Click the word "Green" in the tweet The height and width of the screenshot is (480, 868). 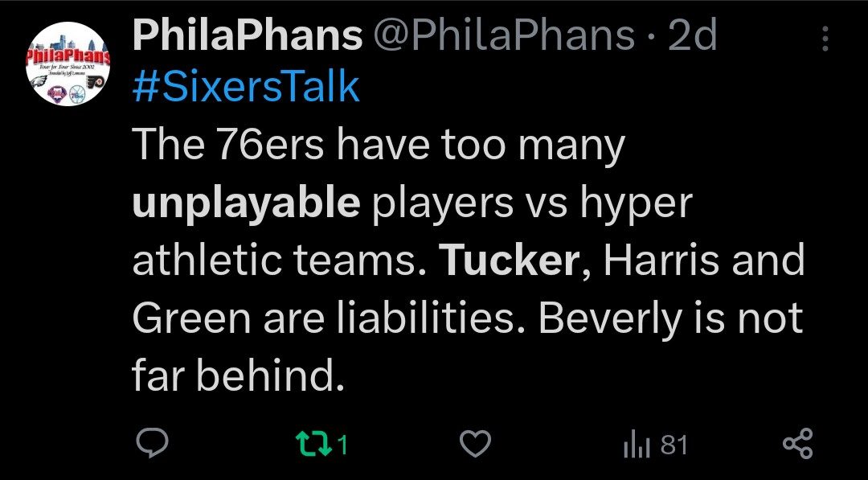[x=191, y=318]
